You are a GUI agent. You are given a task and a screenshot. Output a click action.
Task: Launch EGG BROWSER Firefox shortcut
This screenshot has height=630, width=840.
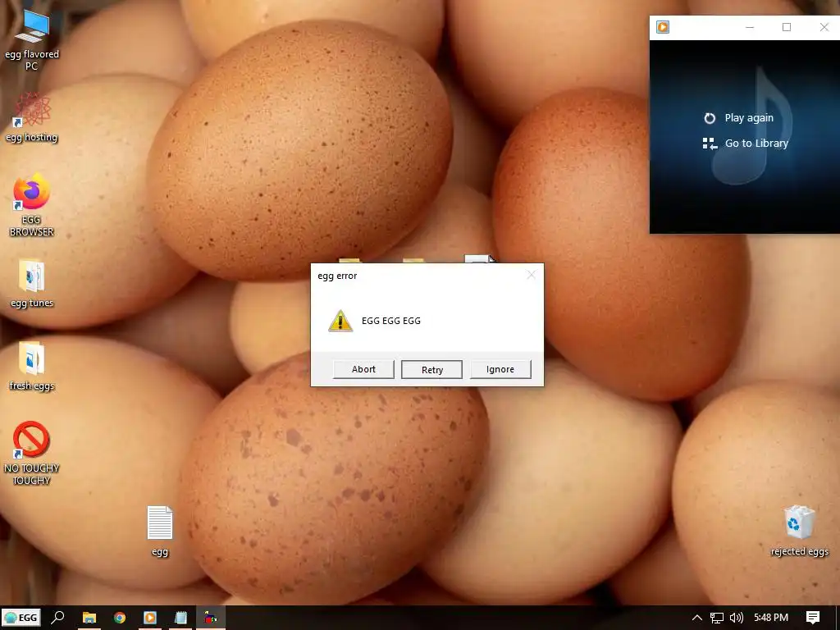click(x=32, y=205)
